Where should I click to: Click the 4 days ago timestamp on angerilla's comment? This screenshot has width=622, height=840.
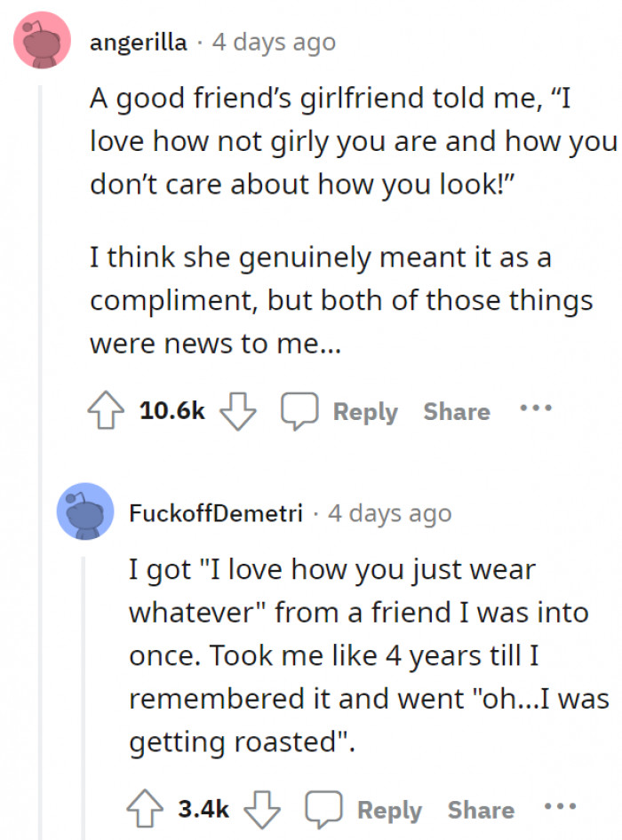[274, 43]
